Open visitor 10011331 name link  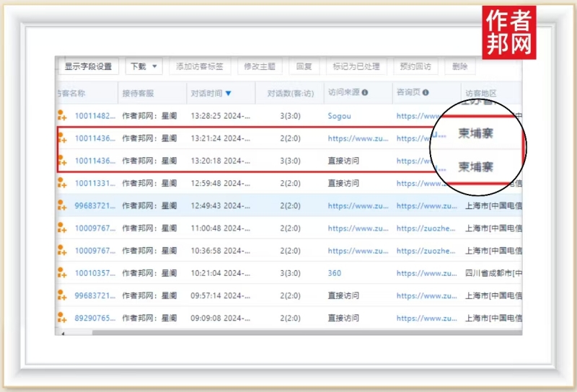tap(94, 184)
